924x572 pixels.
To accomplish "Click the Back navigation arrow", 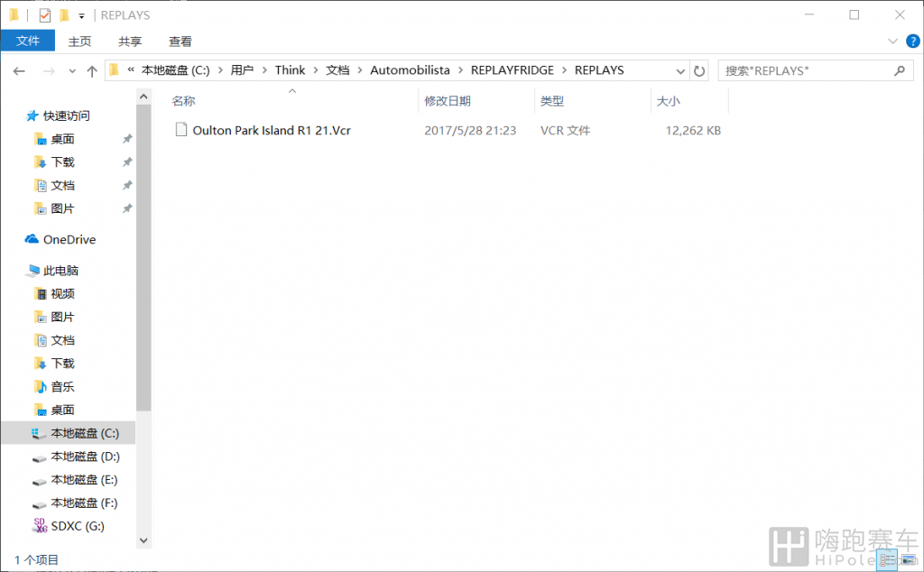I will pos(19,70).
